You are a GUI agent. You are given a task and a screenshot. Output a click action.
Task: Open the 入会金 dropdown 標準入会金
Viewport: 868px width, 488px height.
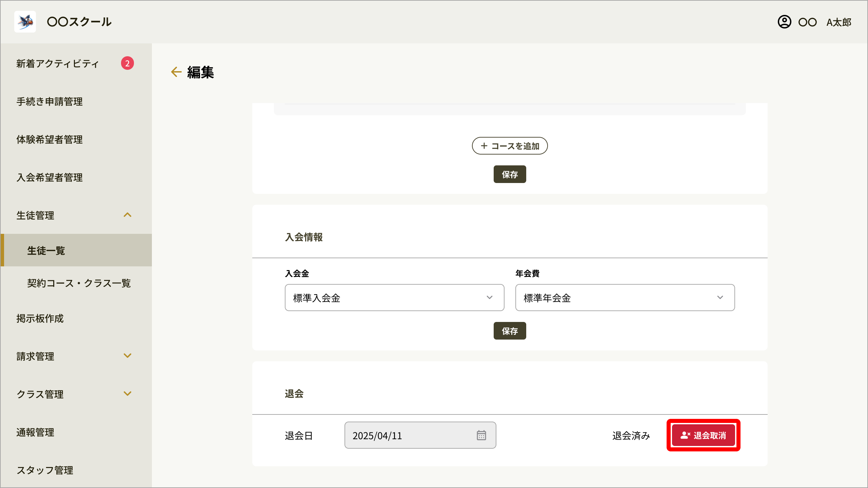(x=394, y=298)
